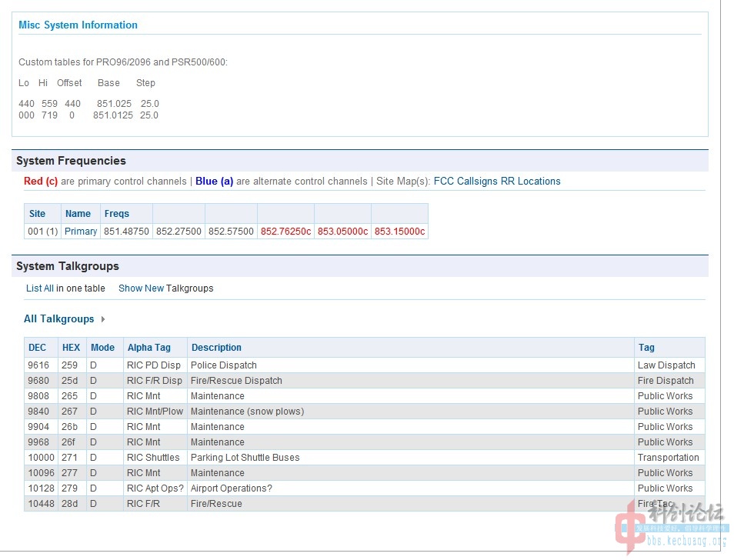Select talkgroup DEC 9680
734x560 pixels.
tap(38, 381)
